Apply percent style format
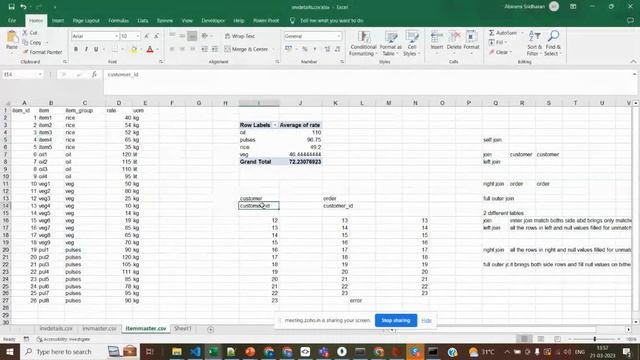This screenshot has height=360, width=640. [304, 49]
